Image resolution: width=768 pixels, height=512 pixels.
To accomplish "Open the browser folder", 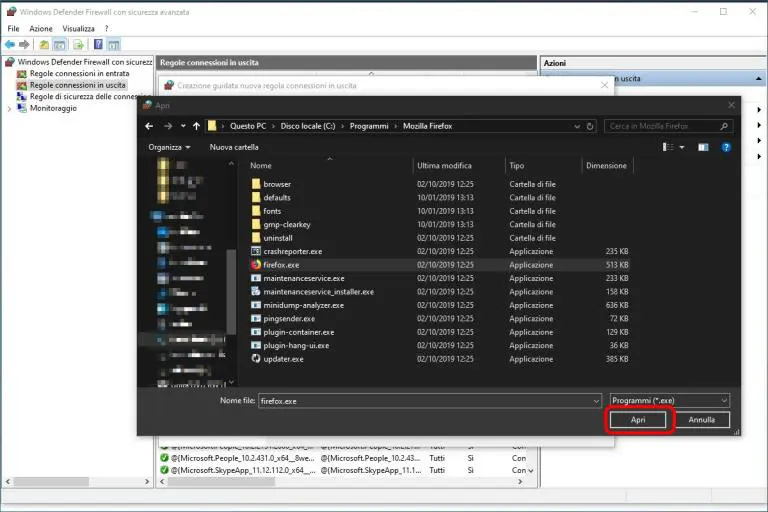I will pyautogui.click(x=277, y=184).
